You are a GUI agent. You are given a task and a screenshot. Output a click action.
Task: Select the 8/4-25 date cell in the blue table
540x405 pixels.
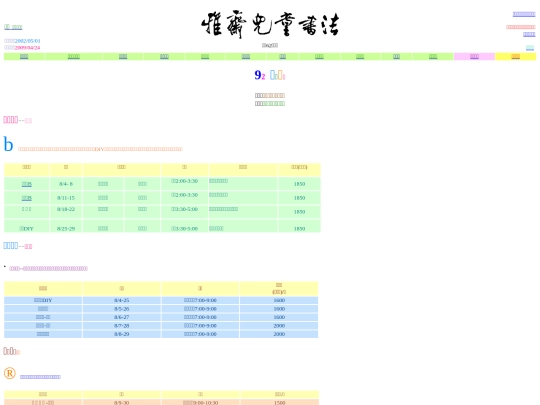tap(122, 300)
